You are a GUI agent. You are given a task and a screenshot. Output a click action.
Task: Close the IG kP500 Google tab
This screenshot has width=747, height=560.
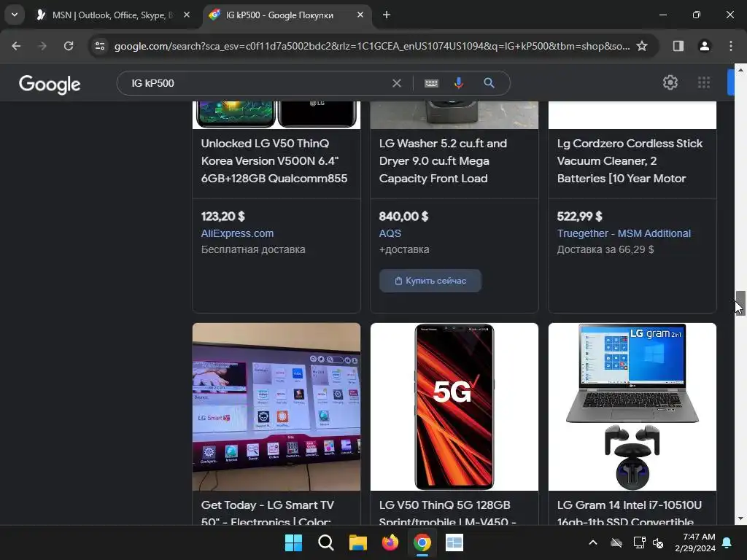360,15
